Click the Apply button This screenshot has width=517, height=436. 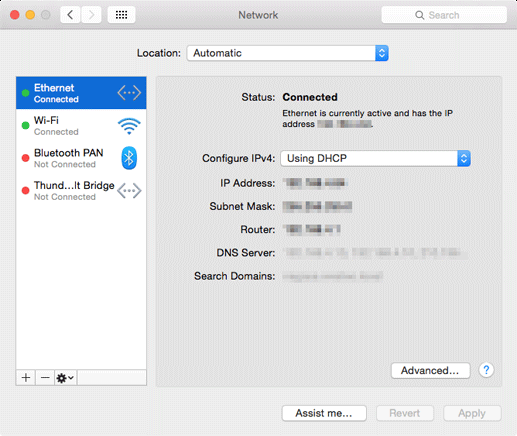click(472, 413)
